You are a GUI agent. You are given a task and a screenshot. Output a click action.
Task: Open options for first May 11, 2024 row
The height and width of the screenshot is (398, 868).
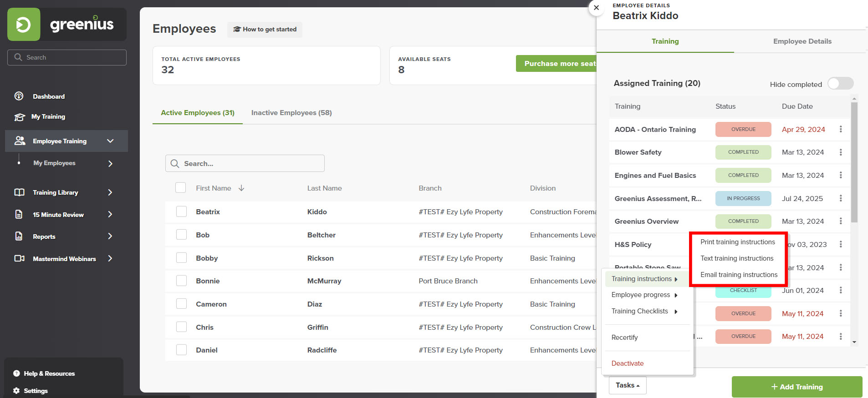[841, 313]
